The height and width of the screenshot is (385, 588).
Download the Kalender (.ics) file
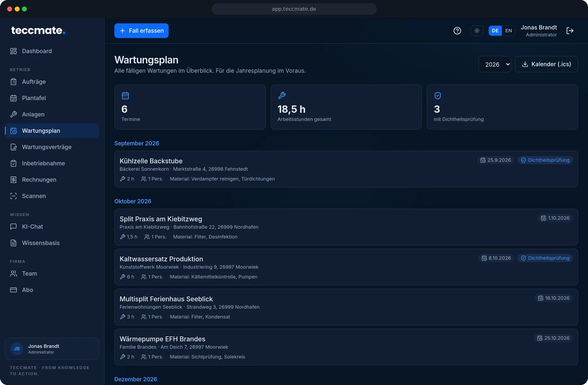[547, 64]
